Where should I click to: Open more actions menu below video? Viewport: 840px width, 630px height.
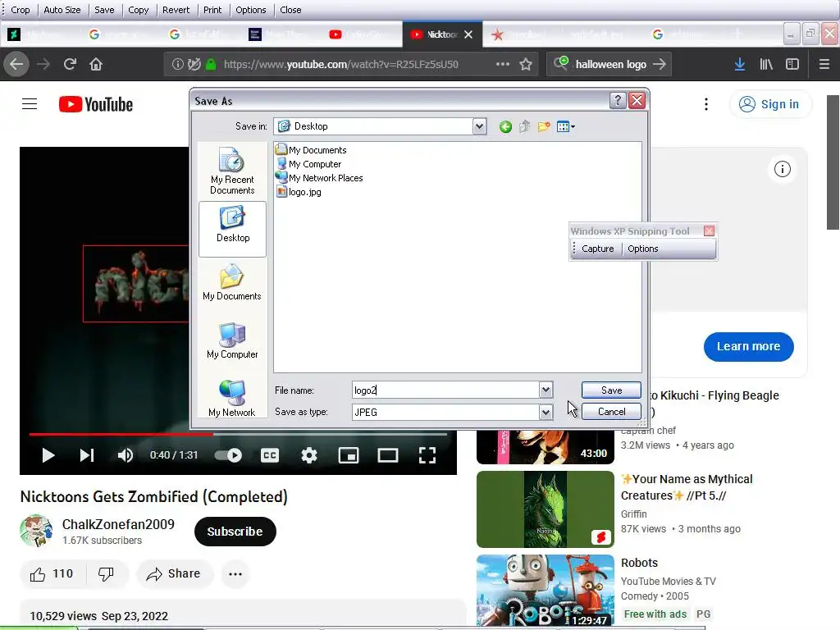pos(235,573)
